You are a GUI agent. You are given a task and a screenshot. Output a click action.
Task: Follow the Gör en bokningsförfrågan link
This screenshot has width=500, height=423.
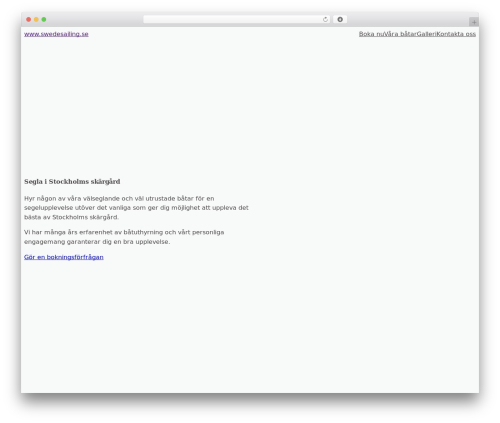[64, 257]
